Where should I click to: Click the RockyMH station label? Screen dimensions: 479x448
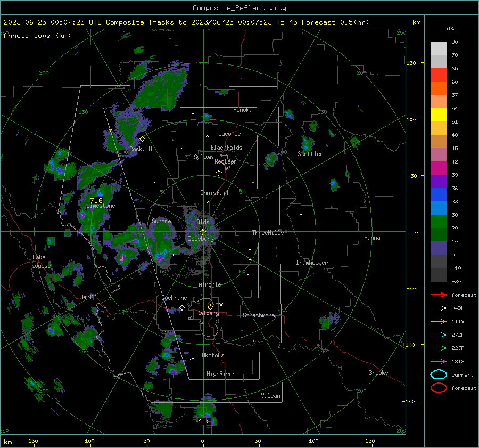coord(141,149)
